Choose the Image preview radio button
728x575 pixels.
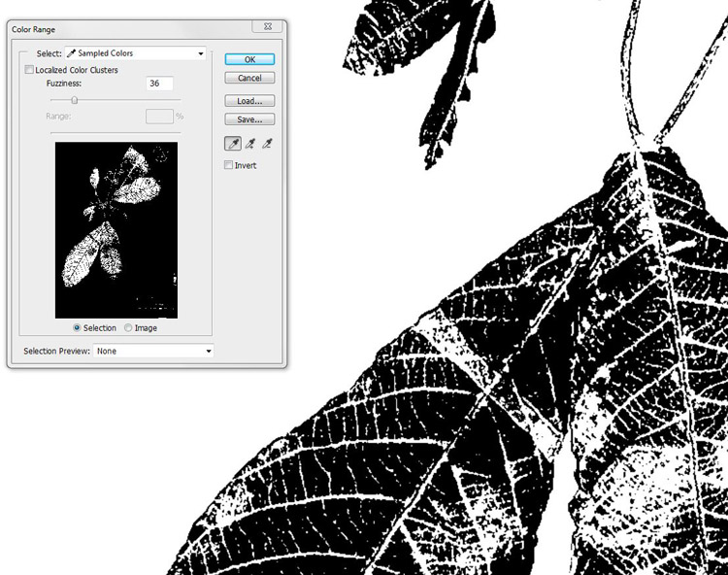[128, 328]
